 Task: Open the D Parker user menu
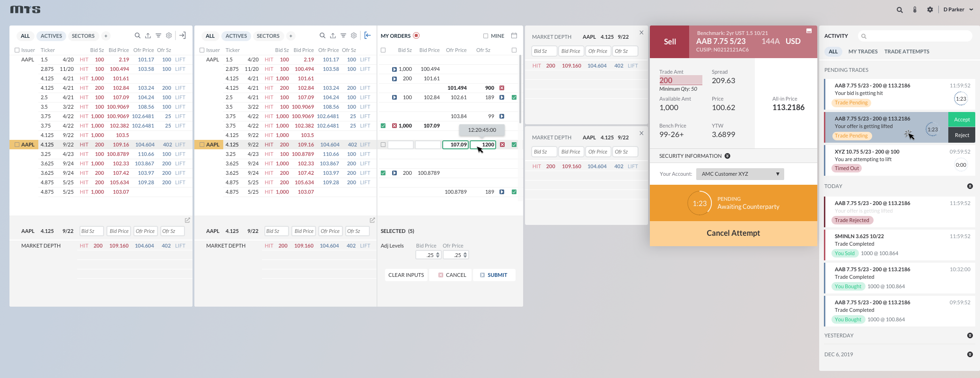click(x=958, y=9)
